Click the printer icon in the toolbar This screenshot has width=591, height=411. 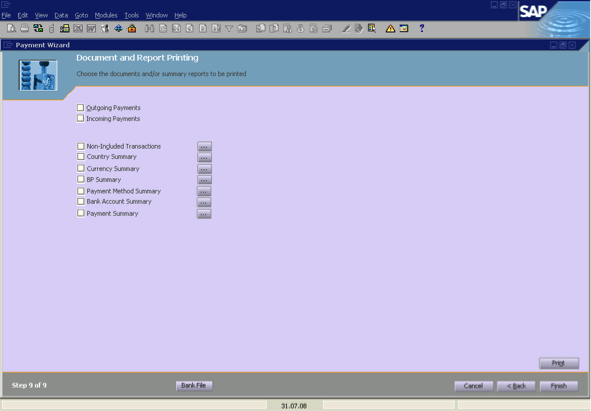click(x=24, y=28)
